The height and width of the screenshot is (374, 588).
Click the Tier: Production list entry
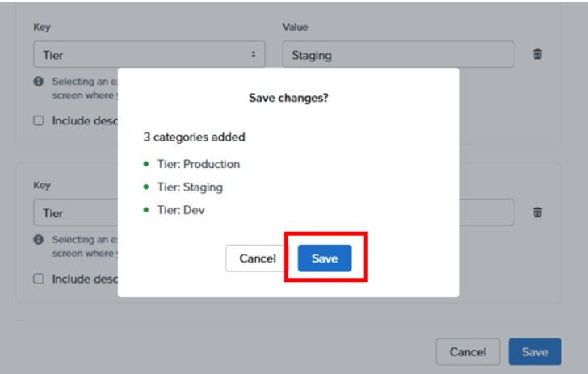point(198,164)
